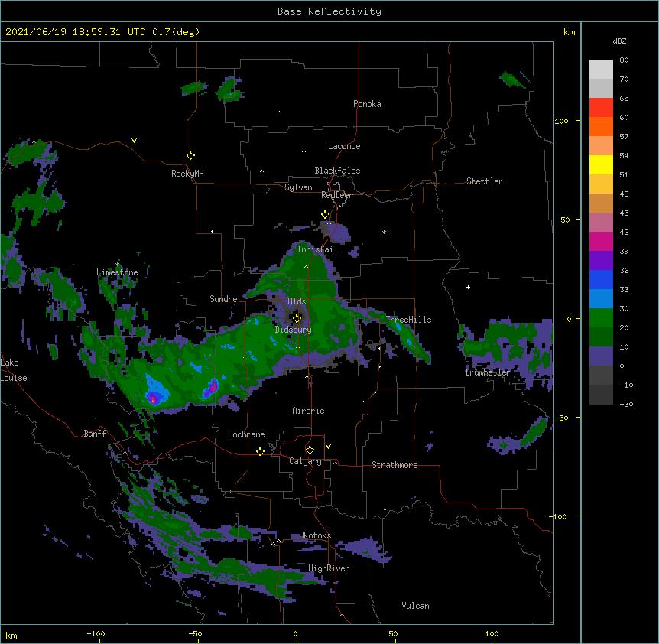Click the white plus marker north of Drumheller
This screenshot has width=659, height=644.
[468, 287]
